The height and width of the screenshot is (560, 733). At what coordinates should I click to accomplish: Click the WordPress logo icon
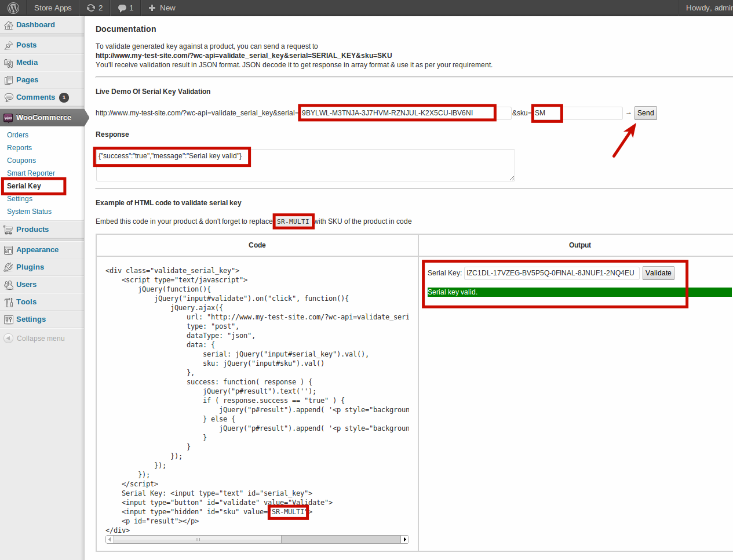tap(14, 8)
